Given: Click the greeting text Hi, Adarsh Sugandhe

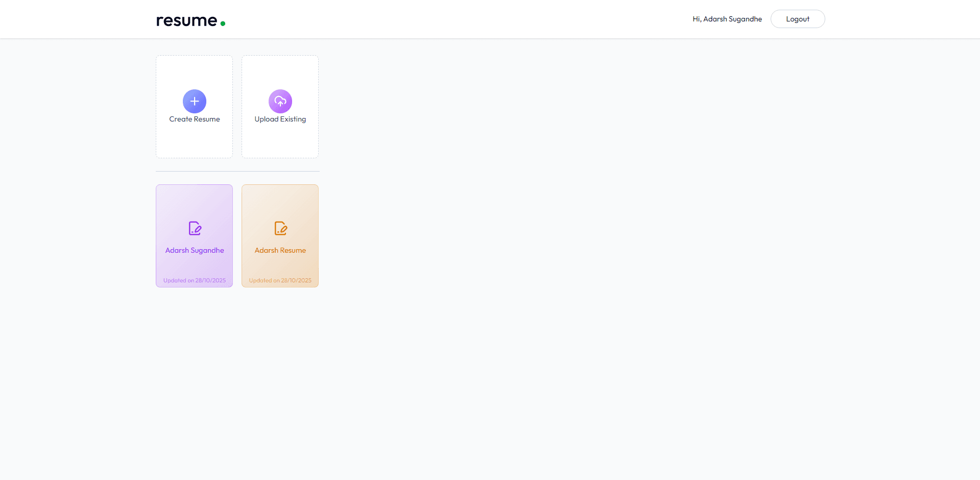Looking at the screenshot, I should (727, 19).
